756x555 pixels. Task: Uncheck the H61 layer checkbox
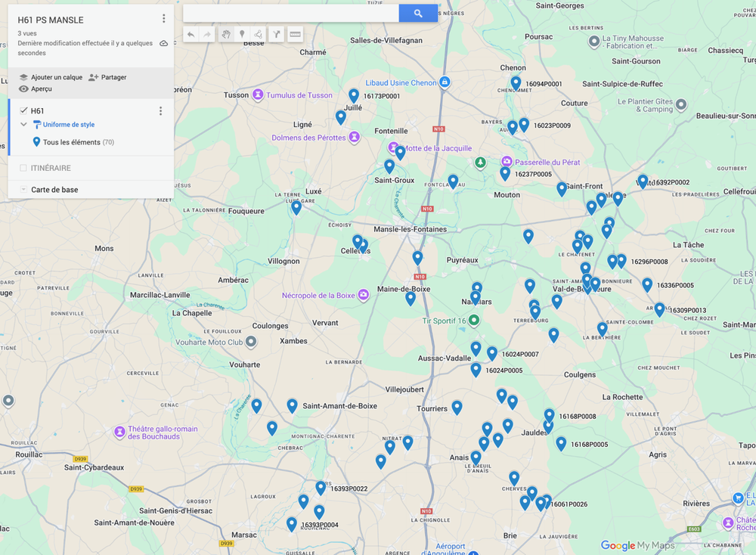(x=23, y=110)
